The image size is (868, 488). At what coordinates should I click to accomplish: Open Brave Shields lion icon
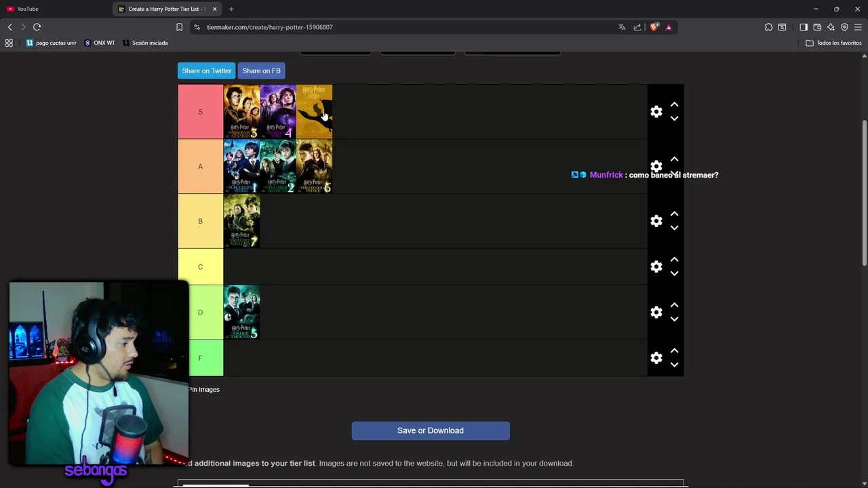click(x=654, y=27)
